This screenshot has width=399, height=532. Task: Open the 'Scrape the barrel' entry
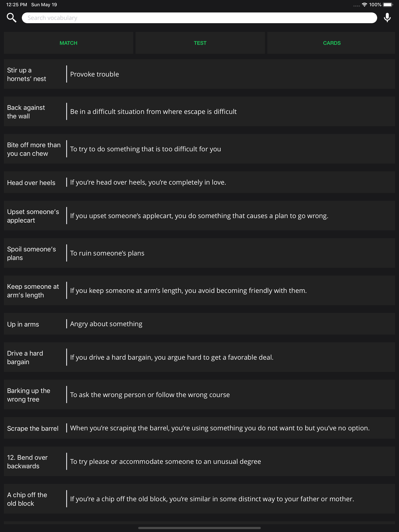click(199, 428)
